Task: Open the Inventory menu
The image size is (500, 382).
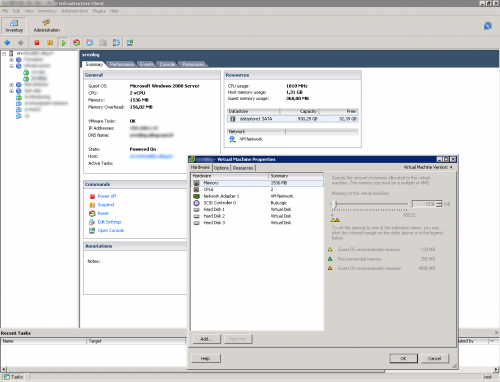Action: coord(47,11)
